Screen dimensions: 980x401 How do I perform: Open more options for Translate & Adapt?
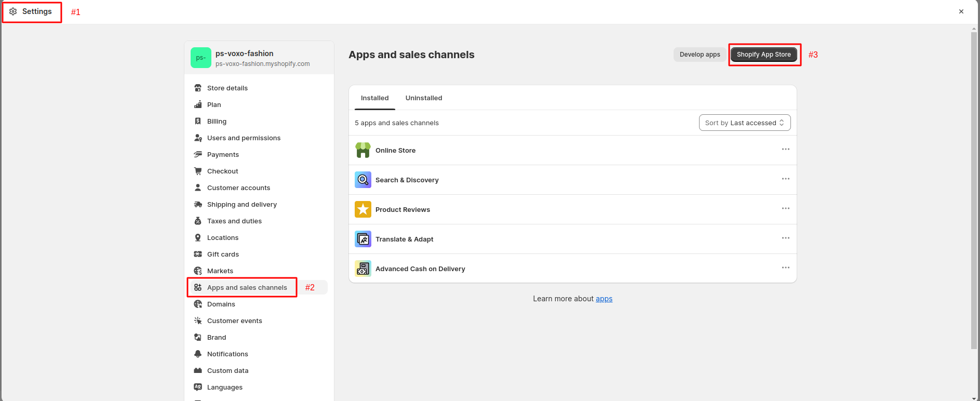point(786,238)
